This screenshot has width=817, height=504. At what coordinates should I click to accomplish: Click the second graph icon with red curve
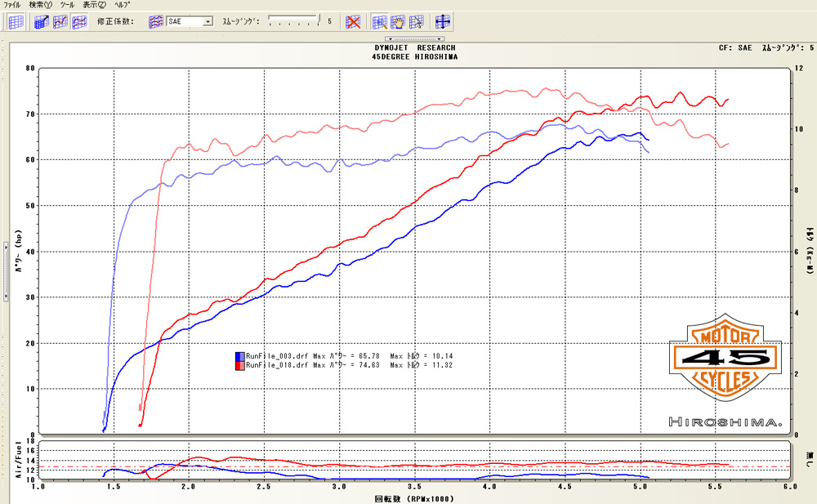[60, 22]
